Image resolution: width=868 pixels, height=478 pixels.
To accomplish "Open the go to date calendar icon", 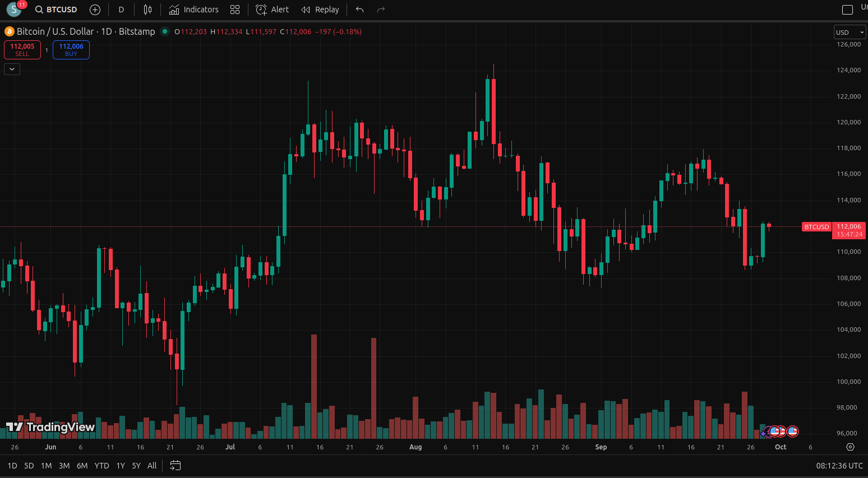I will click(x=176, y=466).
